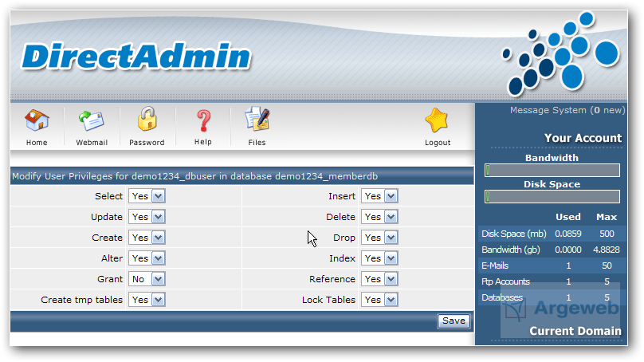
Task: Click the Bandwidth (gb) row label
Action: [511, 250]
